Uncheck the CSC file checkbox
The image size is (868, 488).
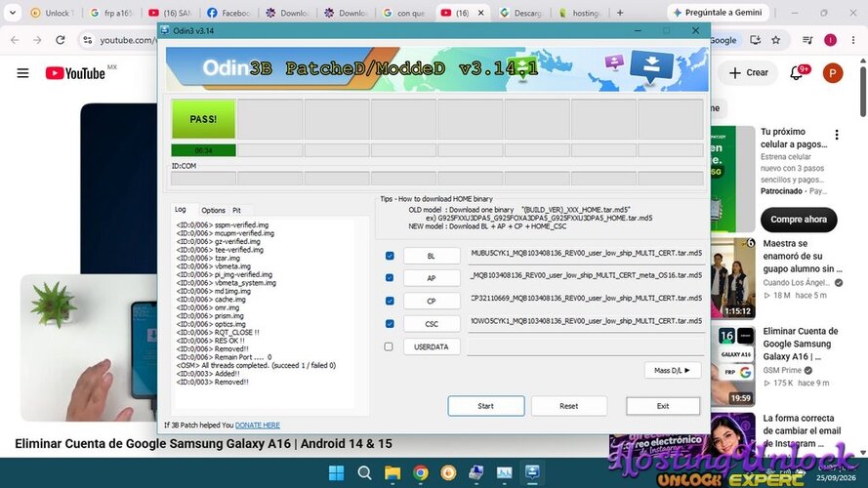pos(390,324)
